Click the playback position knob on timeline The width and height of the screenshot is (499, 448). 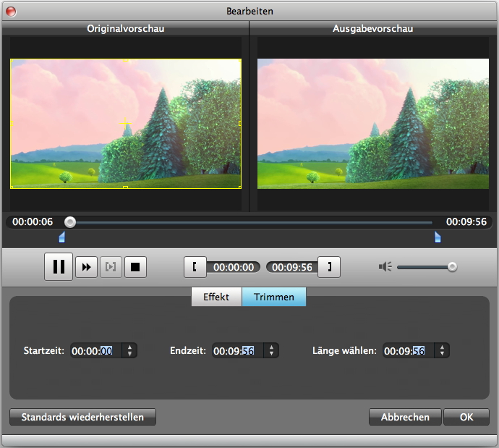click(x=70, y=222)
